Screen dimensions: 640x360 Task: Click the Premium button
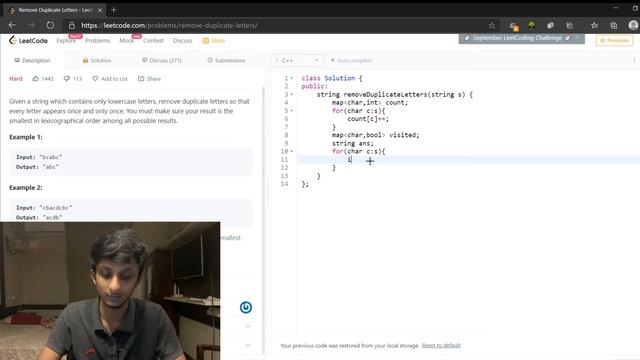click(614, 40)
